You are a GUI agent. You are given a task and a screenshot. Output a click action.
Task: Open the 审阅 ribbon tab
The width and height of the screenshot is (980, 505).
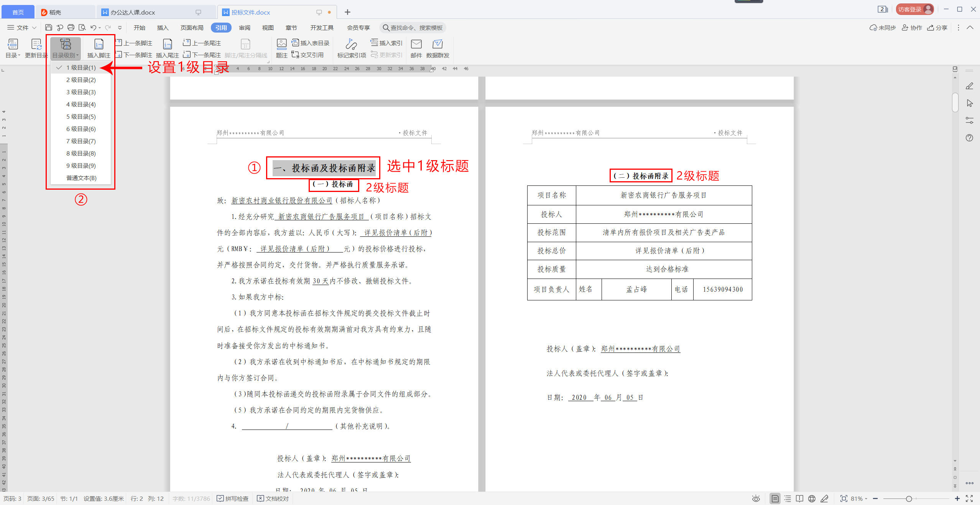pyautogui.click(x=245, y=28)
